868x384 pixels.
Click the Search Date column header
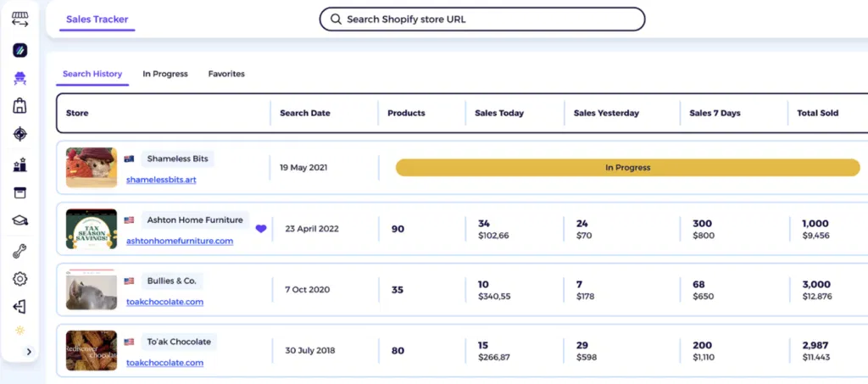click(x=305, y=113)
